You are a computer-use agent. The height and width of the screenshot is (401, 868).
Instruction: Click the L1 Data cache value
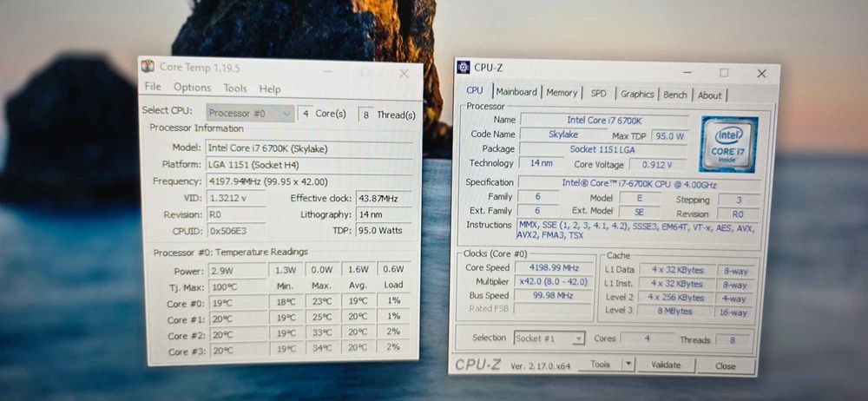[677, 270]
